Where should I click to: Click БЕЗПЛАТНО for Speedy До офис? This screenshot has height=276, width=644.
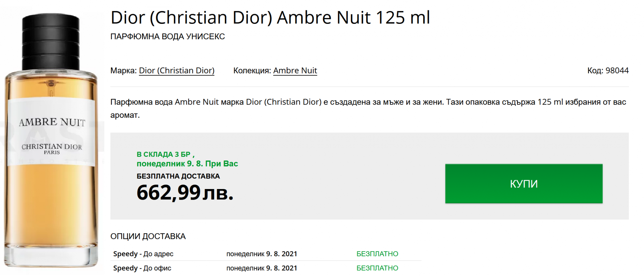[377, 268]
